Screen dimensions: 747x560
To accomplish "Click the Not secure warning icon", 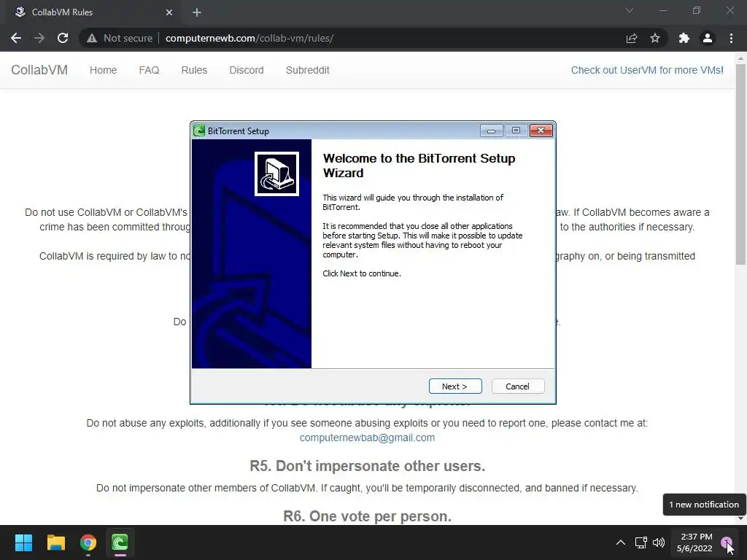I will (x=91, y=38).
